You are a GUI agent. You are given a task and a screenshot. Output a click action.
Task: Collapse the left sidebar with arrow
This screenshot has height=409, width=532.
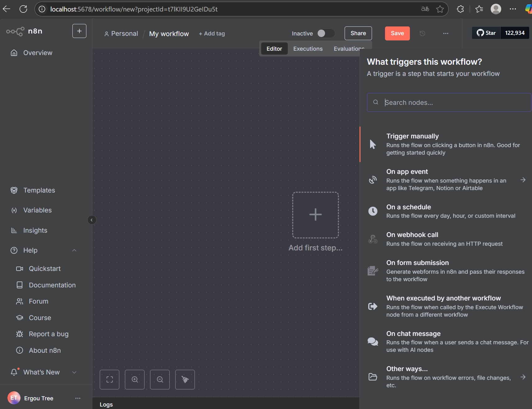pyautogui.click(x=92, y=220)
